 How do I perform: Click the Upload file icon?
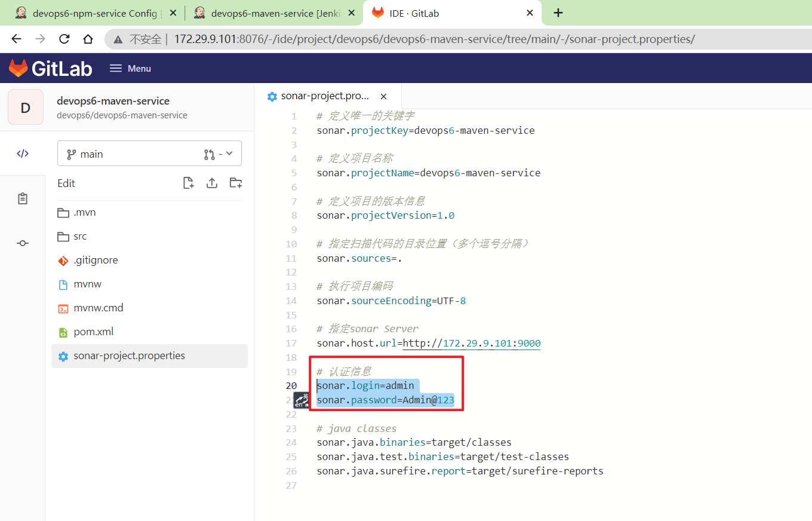click(x=212, y=183)
